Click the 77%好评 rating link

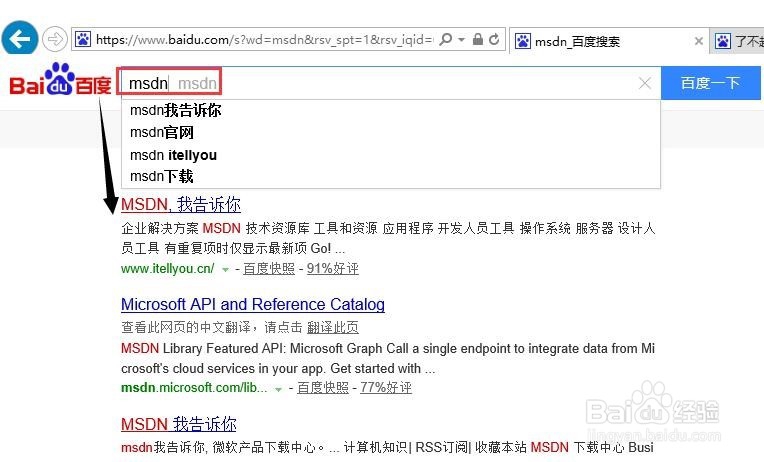pos(386,387)
